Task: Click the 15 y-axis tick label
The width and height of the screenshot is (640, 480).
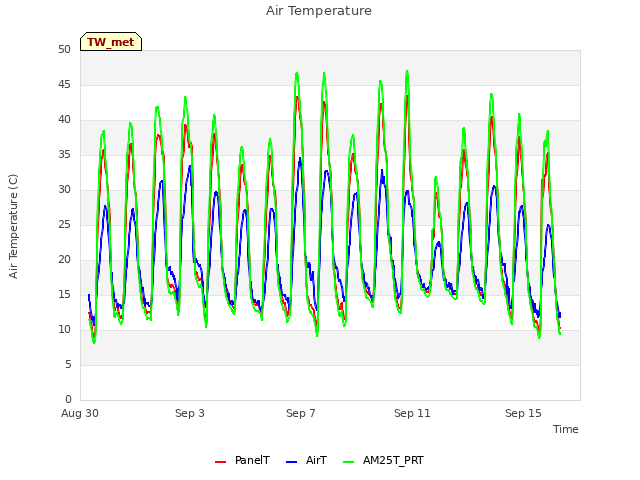Action: pyautogui.click(x=64, y=295)
